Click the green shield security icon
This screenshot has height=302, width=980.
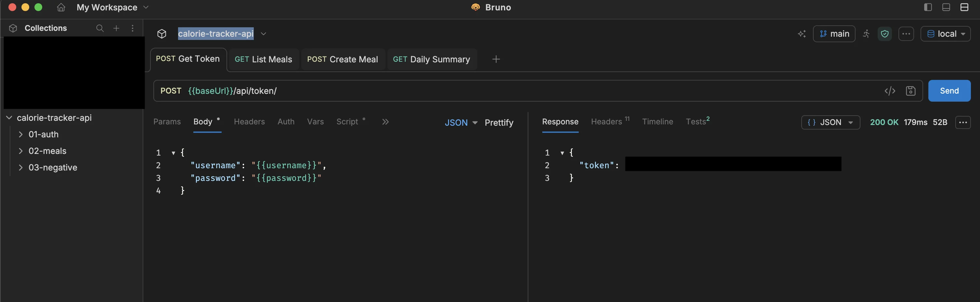[x=885, y=34]
